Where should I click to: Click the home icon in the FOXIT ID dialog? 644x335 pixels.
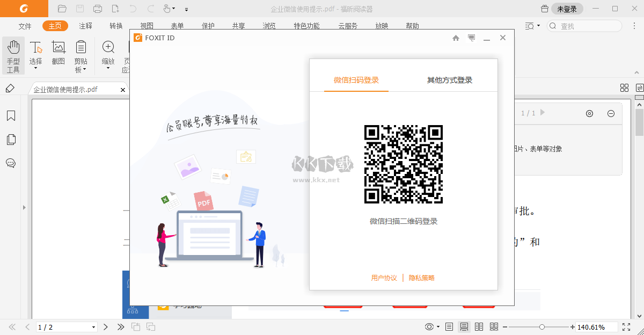456,38
